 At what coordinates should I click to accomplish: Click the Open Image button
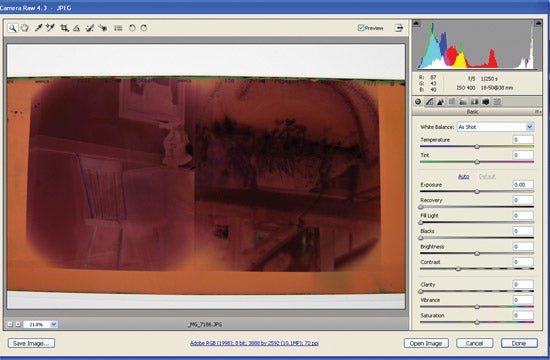click(x=426, y=343)
